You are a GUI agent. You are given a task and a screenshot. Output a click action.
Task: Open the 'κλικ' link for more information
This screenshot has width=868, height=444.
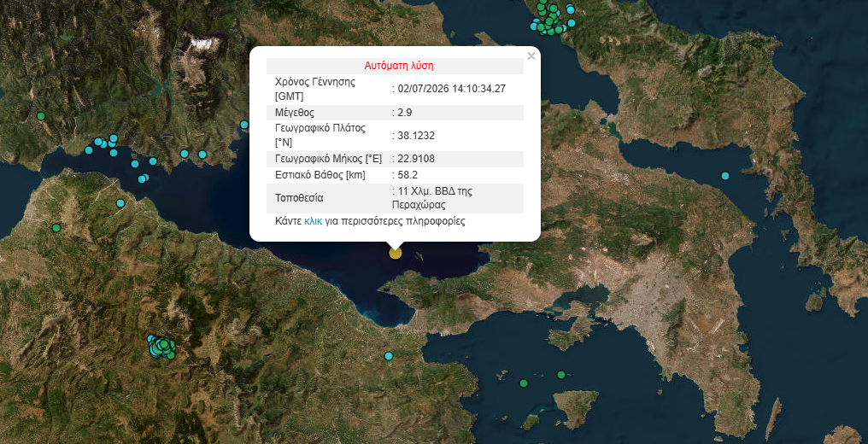313,221
